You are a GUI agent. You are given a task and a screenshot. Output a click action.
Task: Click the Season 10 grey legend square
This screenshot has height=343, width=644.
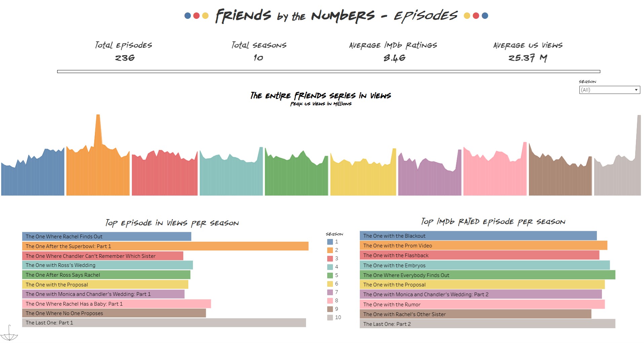pos(330,317)
